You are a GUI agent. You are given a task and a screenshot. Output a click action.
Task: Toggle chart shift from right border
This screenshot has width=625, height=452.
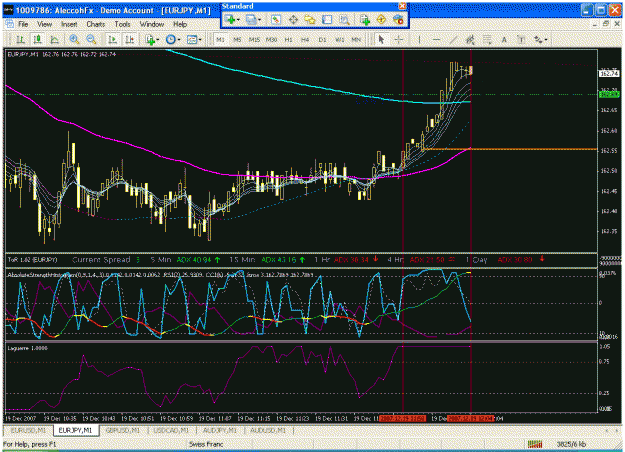coord(130,39)
